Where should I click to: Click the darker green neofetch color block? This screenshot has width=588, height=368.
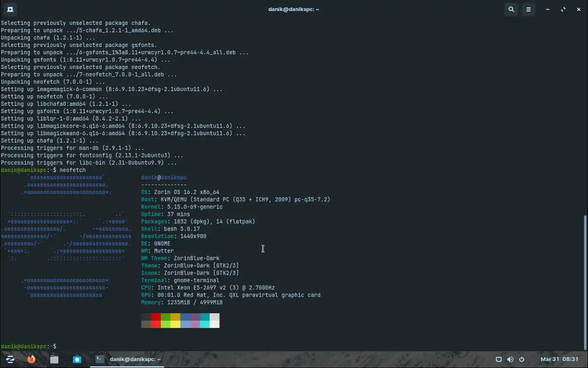(165, 317)
